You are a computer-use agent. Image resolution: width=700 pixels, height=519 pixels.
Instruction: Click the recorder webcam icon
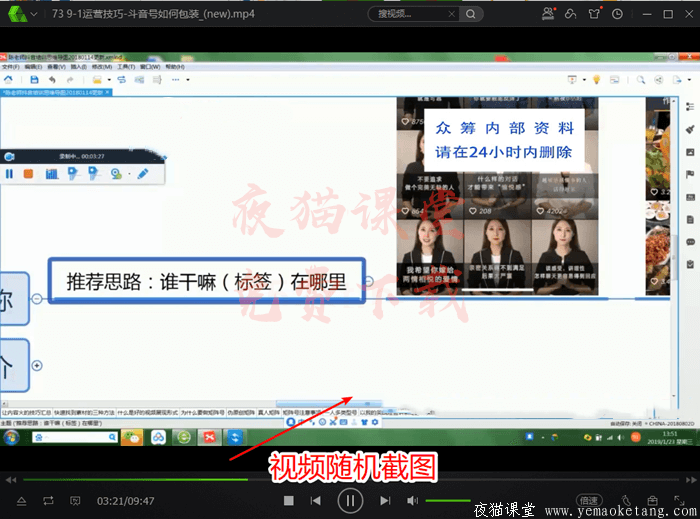pyautogui.click(x=116, y=174)
